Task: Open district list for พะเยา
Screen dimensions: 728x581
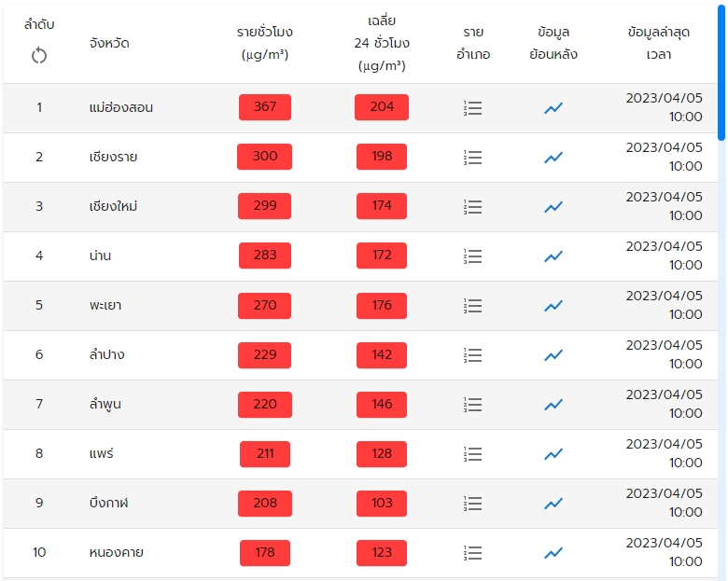Action: (473, 306)
